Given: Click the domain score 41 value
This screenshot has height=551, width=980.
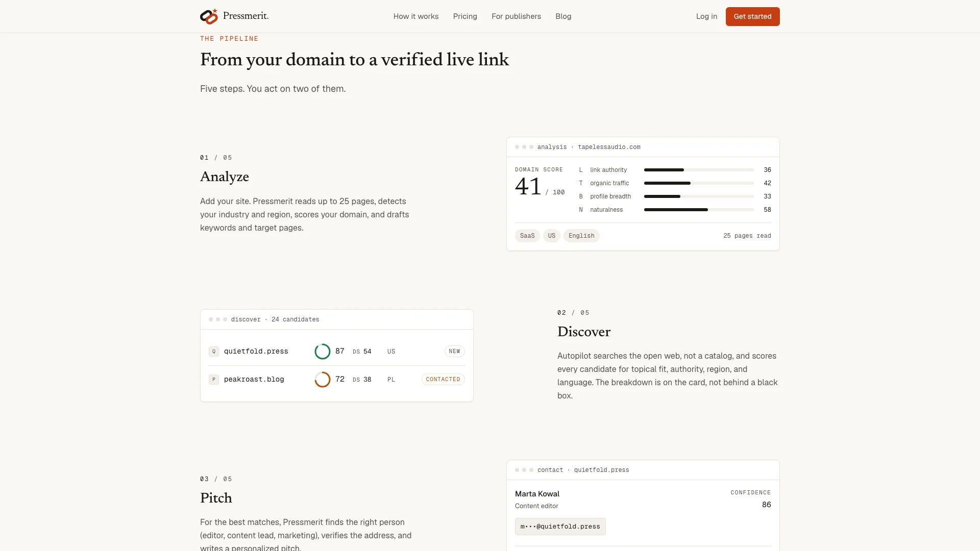Looking at the screenshot, I should 528,187.
